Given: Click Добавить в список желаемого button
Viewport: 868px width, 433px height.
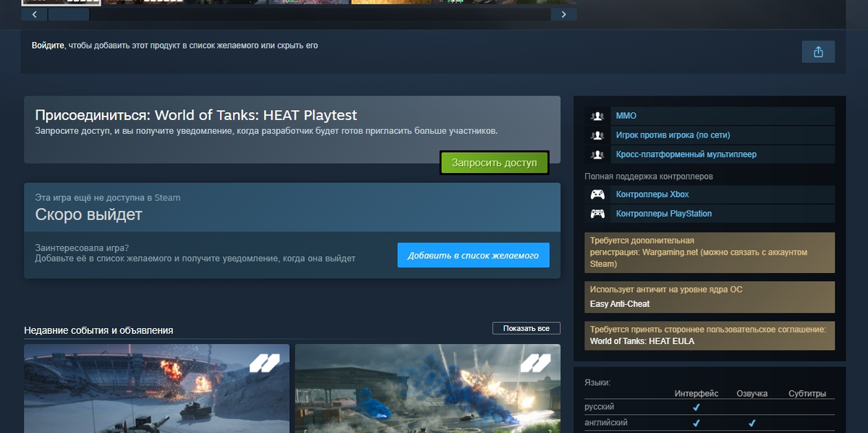Looking at the screenshot, I should [x=473, y=256].
